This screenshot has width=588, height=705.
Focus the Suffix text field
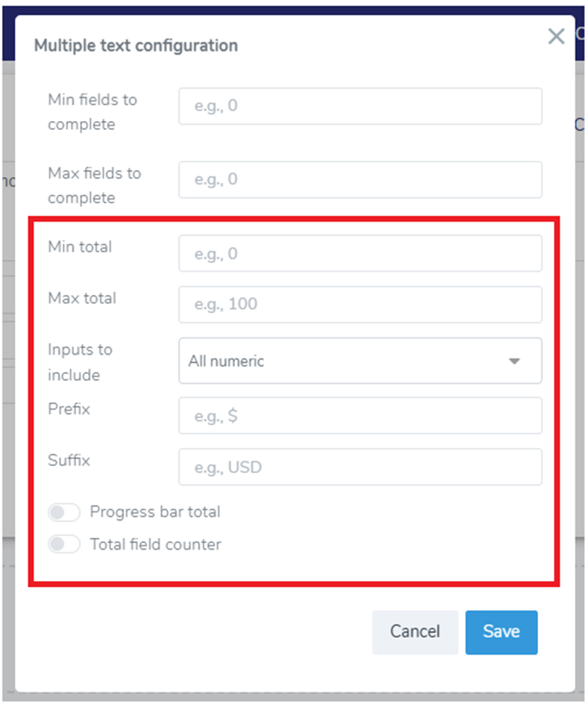(360, 468)
